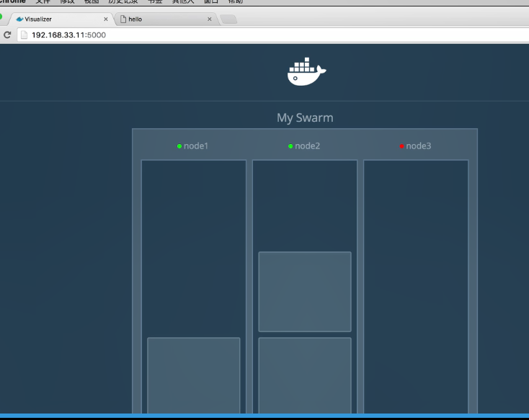Close the hello tab

coord(210,19)
